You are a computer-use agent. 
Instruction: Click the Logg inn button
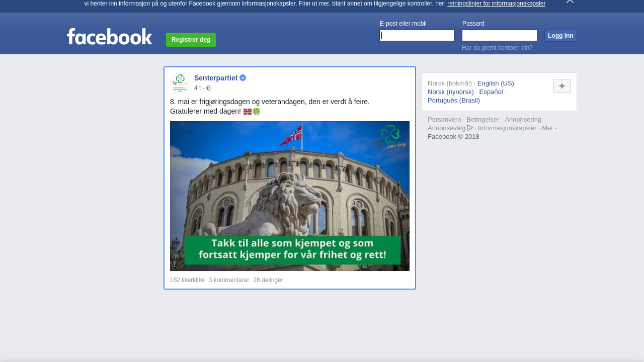click(560, 36)
